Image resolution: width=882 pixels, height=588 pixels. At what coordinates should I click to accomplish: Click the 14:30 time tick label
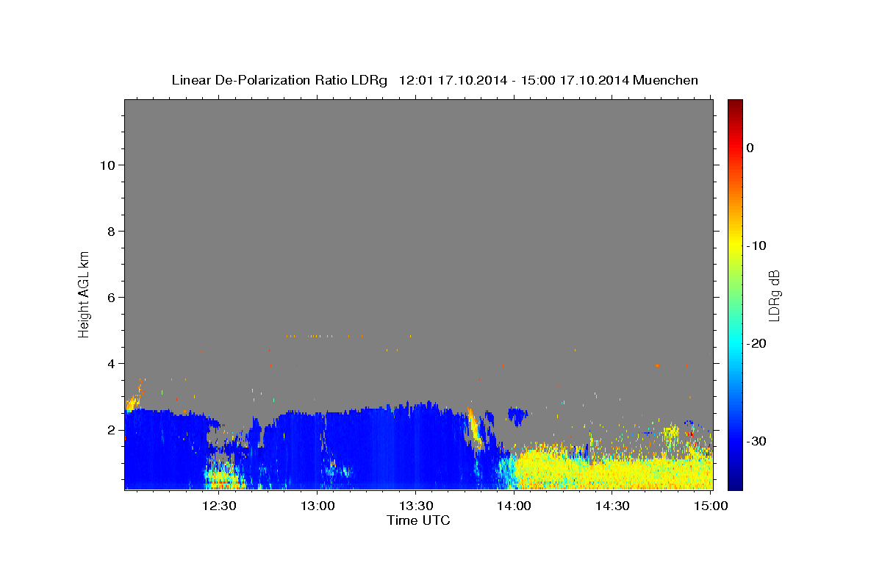[x=612, y=506]
